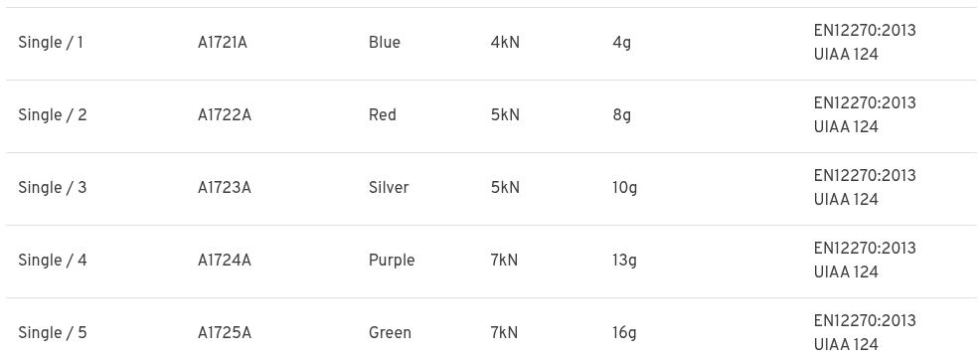This screenshot has height=361, width=980.
Task: Select the Red color cell
Action: click(383, 115)
